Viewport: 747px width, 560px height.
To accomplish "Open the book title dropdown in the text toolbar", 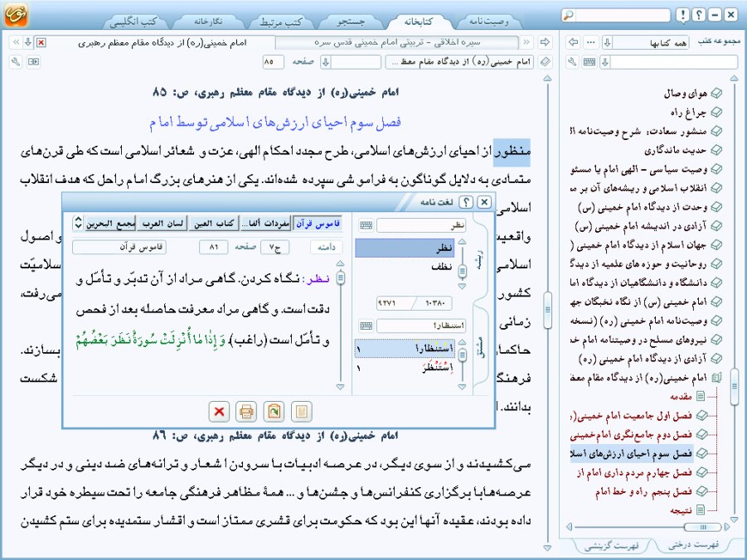I will (x=460, y=62).
